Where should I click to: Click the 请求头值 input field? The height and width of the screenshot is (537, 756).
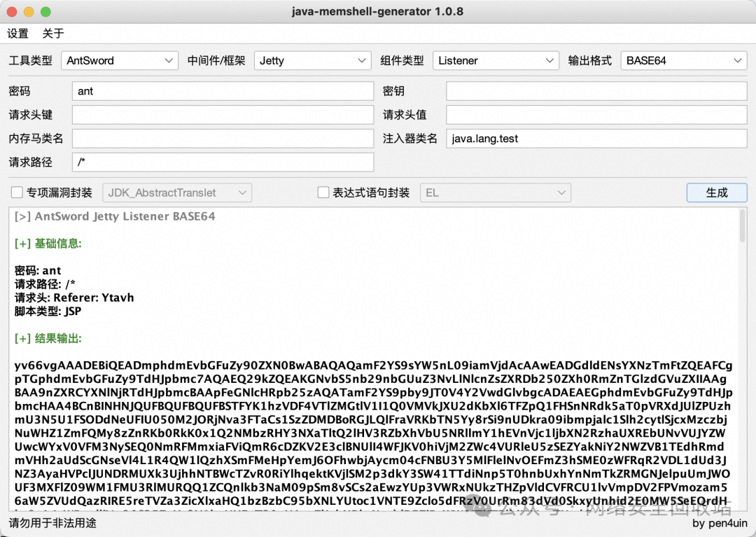pyautogui.click(x=596, y=115)
